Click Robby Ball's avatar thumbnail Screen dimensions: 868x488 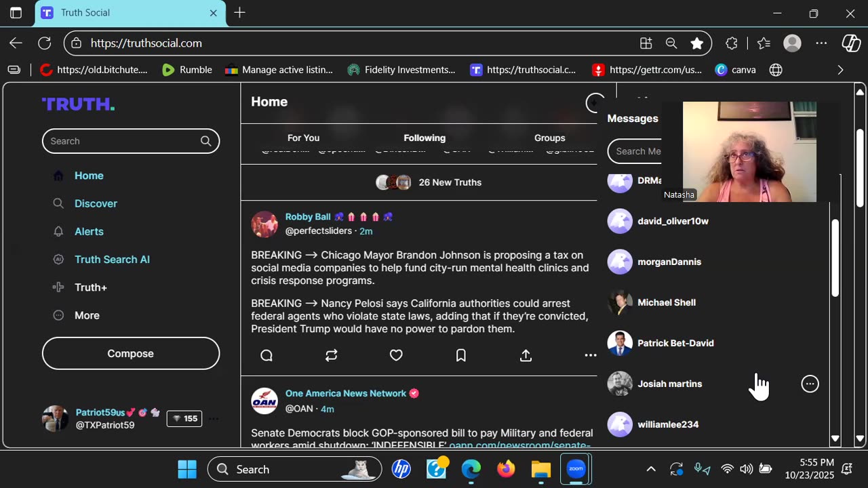[264, 224]
